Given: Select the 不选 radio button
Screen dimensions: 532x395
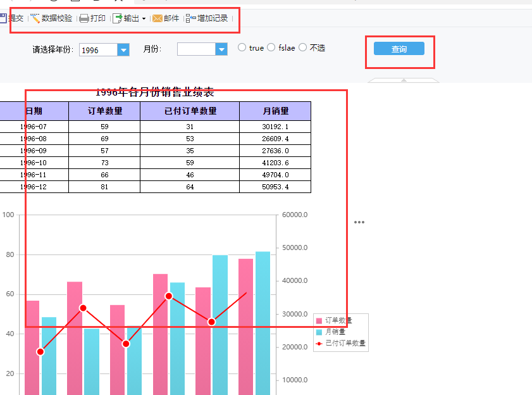Looking at the screenshot, I should (x=302, y=47).
